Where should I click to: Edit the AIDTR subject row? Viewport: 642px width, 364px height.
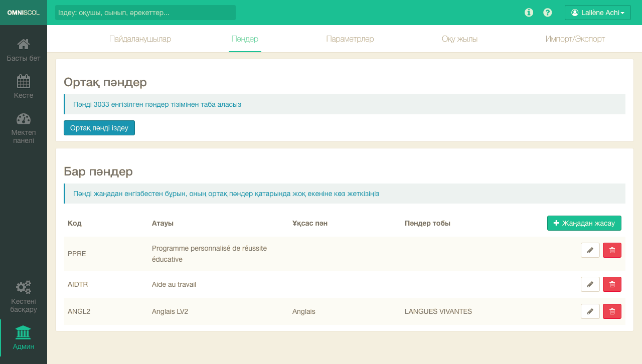tap(590, 284)
